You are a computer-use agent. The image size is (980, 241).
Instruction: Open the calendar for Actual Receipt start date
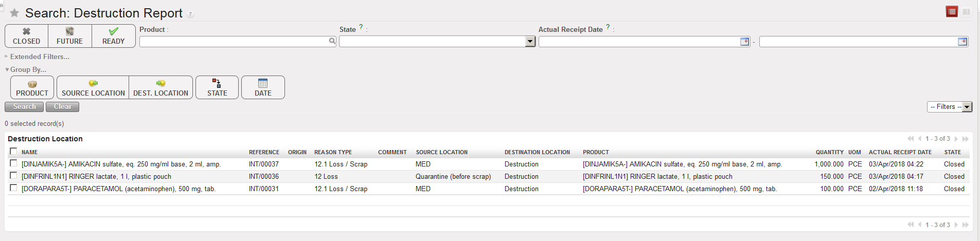point(744,42)
